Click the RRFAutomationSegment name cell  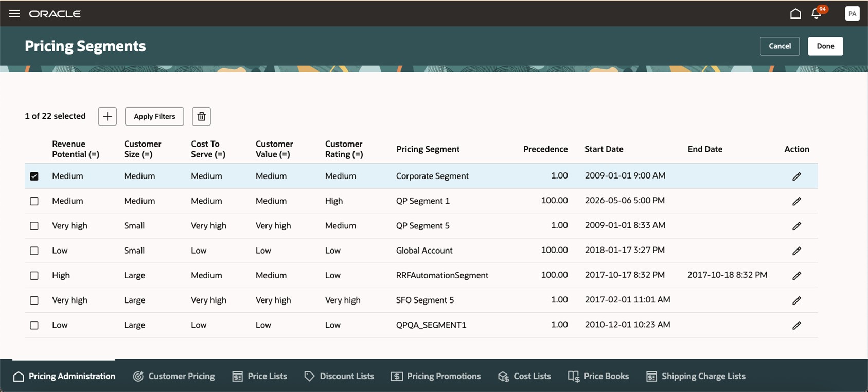442,275
